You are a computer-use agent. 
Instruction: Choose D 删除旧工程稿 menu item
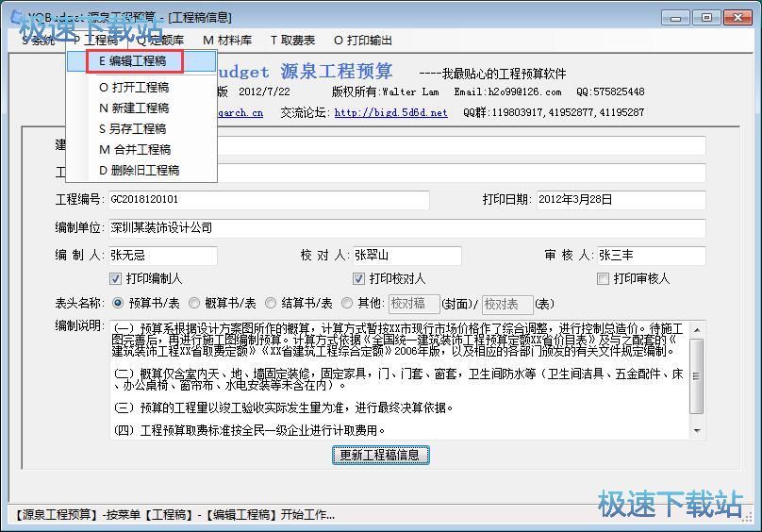(139, 170)
